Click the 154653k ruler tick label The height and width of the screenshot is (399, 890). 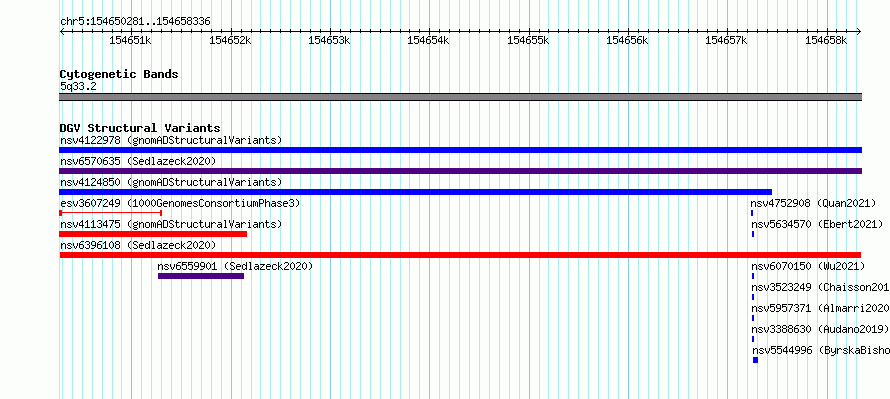(x=329, y=40)
